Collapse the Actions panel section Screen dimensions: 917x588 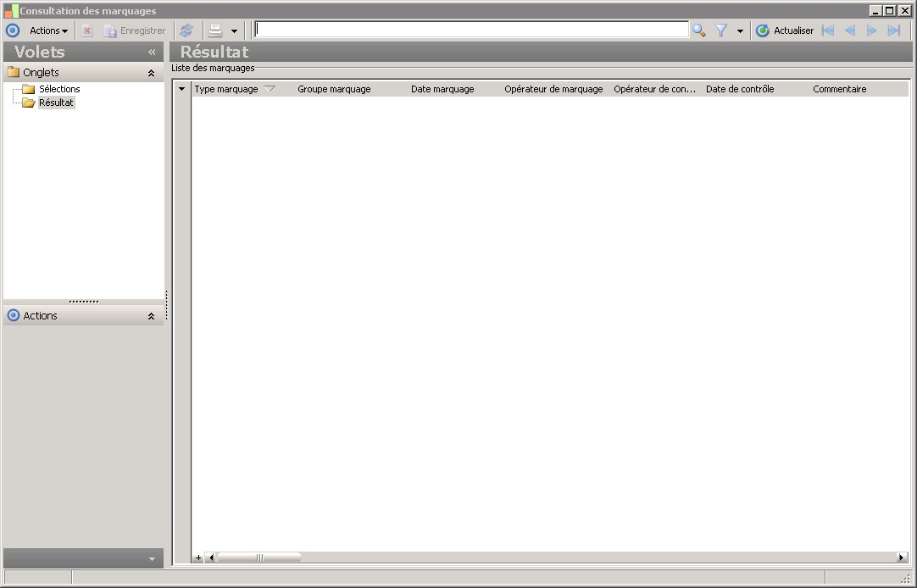click(151, 316)
